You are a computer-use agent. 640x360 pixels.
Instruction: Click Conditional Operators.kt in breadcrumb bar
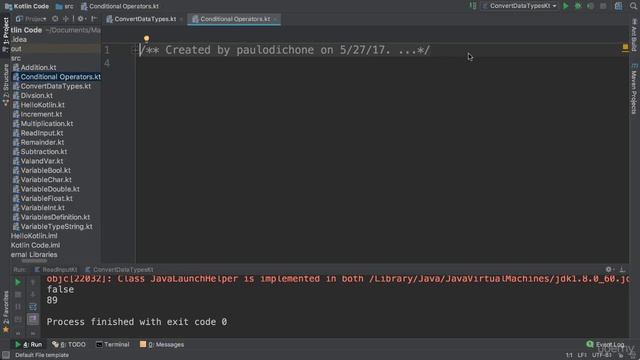(x=120, y=6)
